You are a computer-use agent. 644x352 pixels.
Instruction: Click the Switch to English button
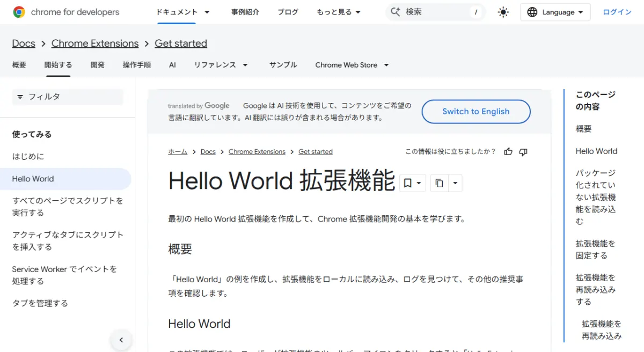tap(476, 112)
